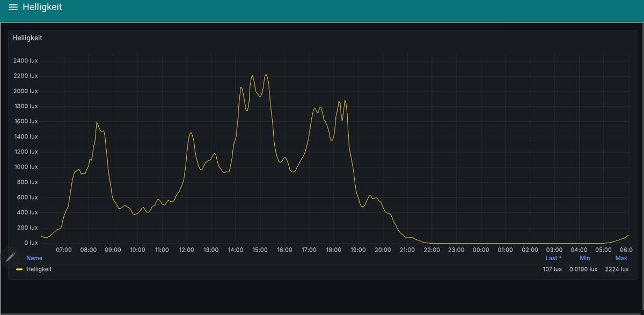Click the 200 lux axis label
The height and width of the screenshot is (315, 644).
coord(27,228)
